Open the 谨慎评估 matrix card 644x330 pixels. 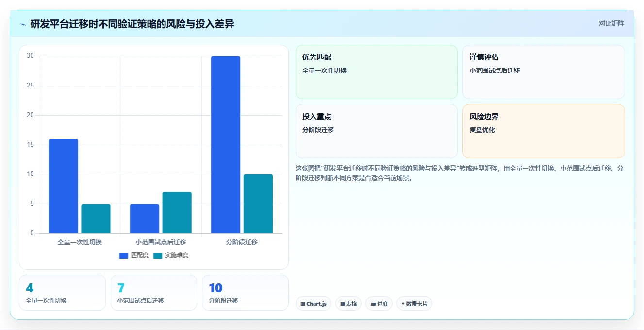point(544,72)
